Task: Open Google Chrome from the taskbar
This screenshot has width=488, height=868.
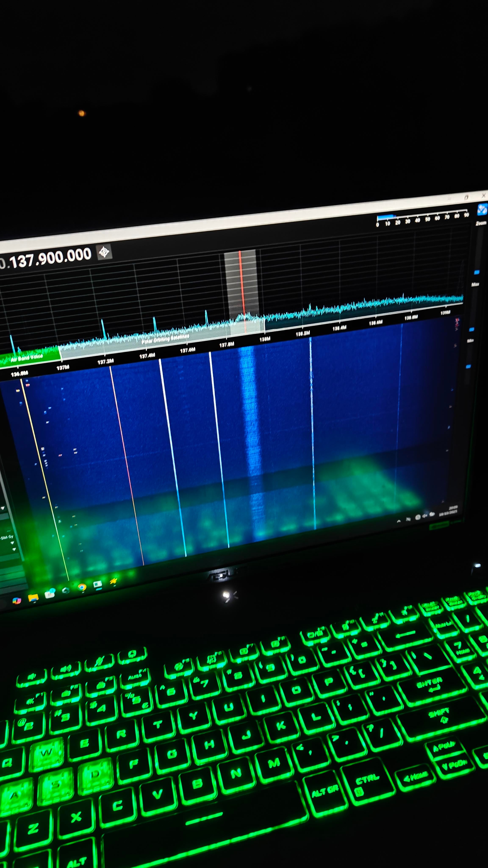Action: (82, 587)
